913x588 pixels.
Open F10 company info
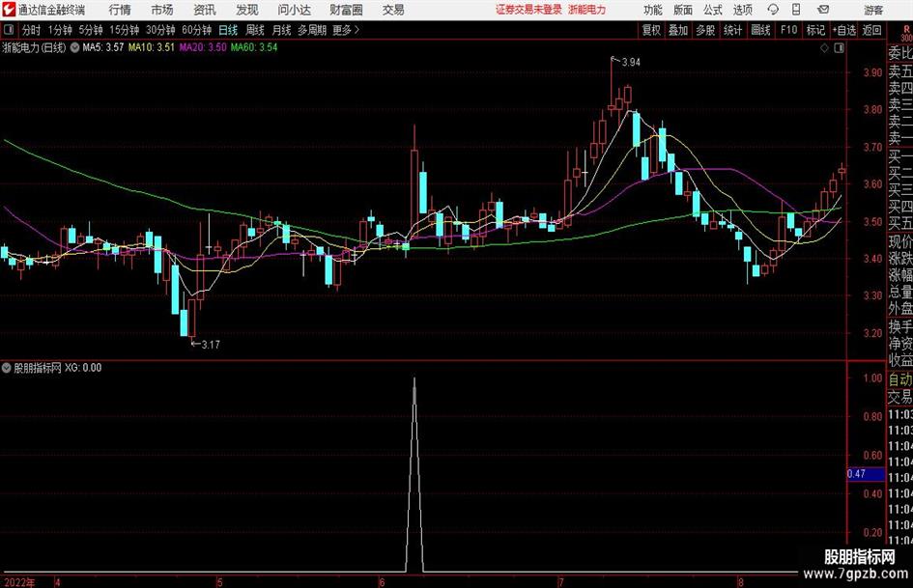789,30
